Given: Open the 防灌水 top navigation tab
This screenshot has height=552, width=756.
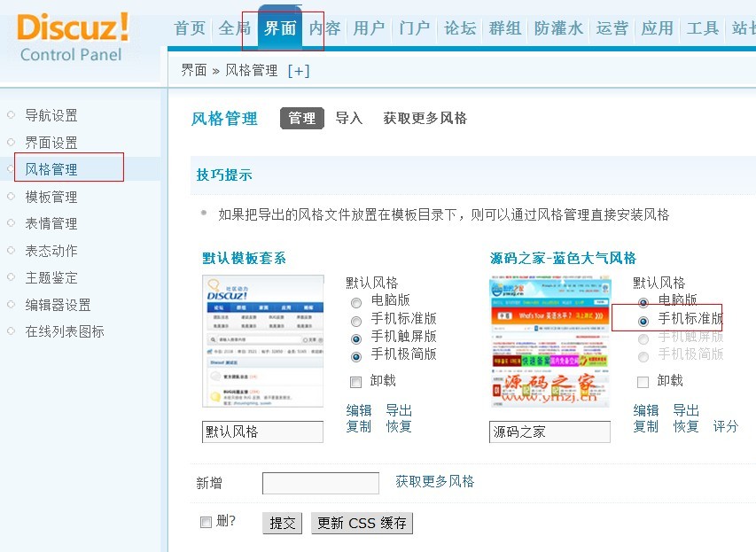Looking at the screenshot, I should [x=558, y=28].
